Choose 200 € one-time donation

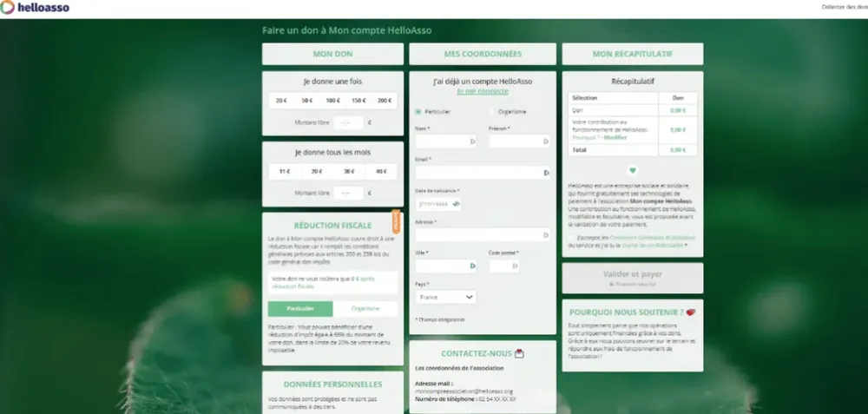[385, 101]
